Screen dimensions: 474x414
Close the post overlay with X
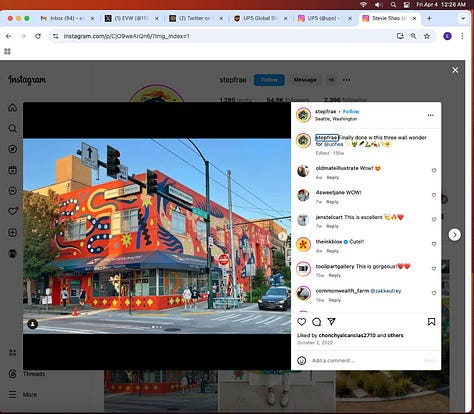click(455, 70)
